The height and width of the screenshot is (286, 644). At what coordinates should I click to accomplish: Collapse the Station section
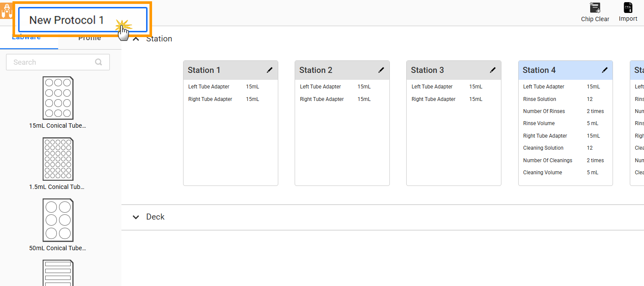coord(136,39)
